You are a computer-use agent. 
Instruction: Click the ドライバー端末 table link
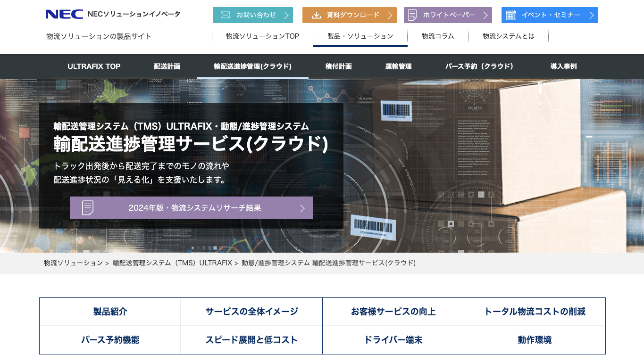(393, 340)
